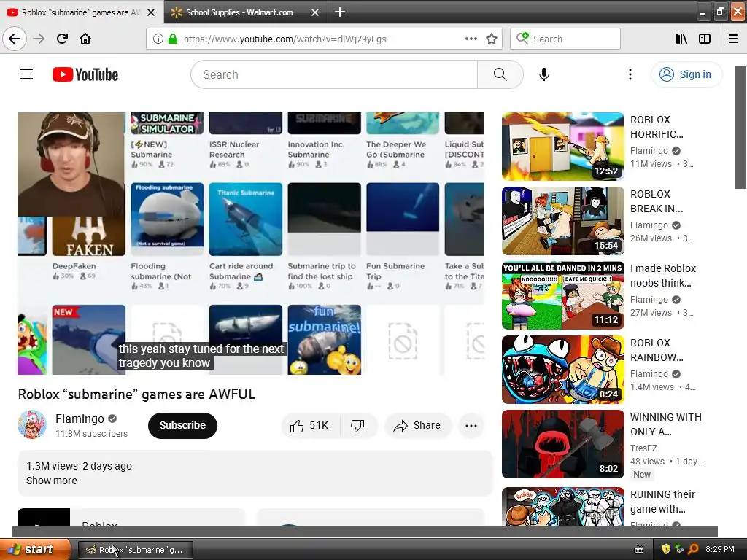Open ROBLOX HORRIFIC video thumbnail
This screenshot has height=560, width=747.
point(562,146)
